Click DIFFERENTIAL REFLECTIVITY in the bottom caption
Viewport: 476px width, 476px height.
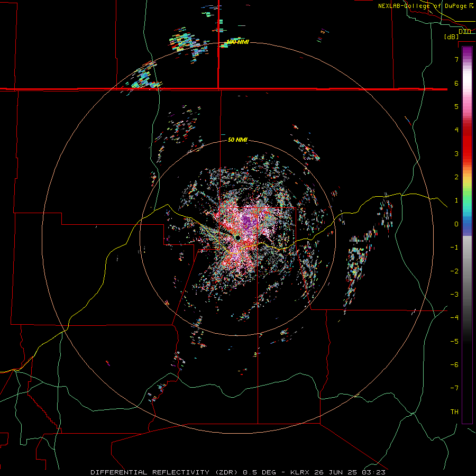point(150,472)
